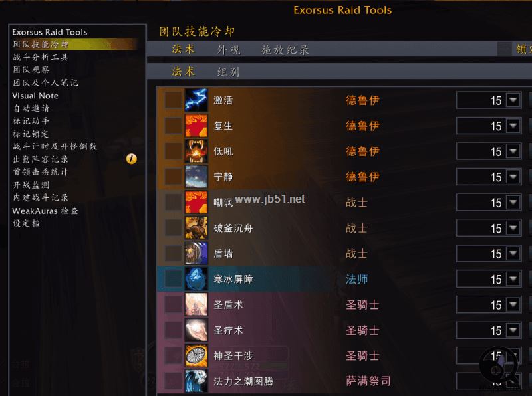Viewport: 532px width, 396px height.
Task: Expand the 盾墙 row value dropdown
Action: tap(513, 253)
